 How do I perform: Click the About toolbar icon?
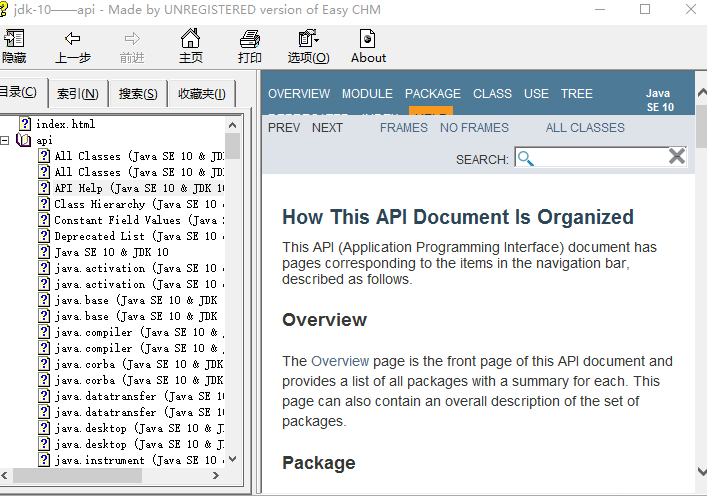pyautogui.click(x=368, y=40)
